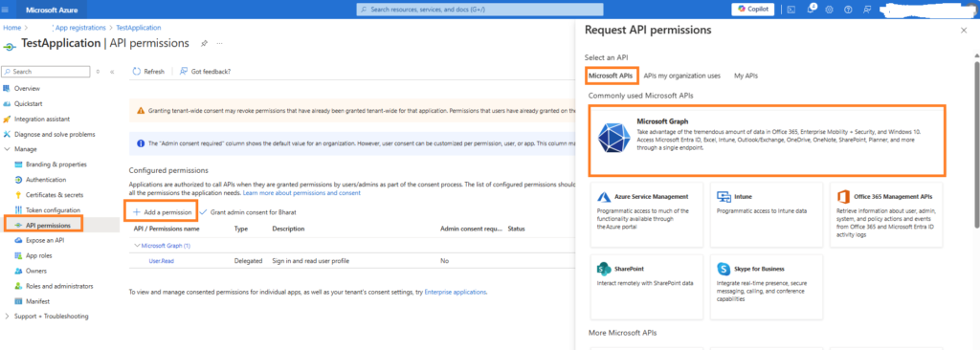Click the Type column header
This screenshot has height=350, width=980.
[241, 229]
